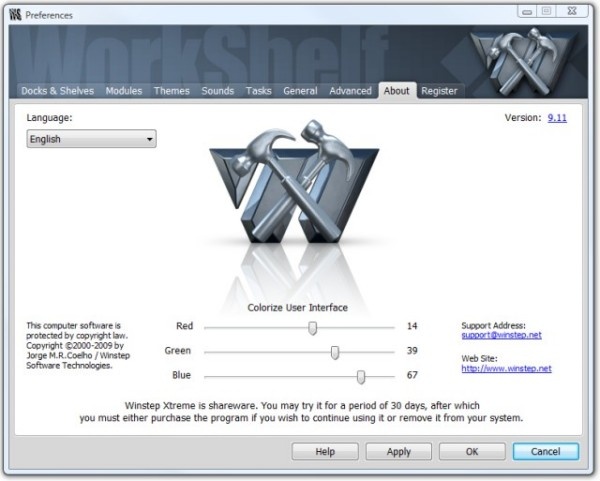
Task: Click the shareware trial notice text
Action: (x=301, y=412)
